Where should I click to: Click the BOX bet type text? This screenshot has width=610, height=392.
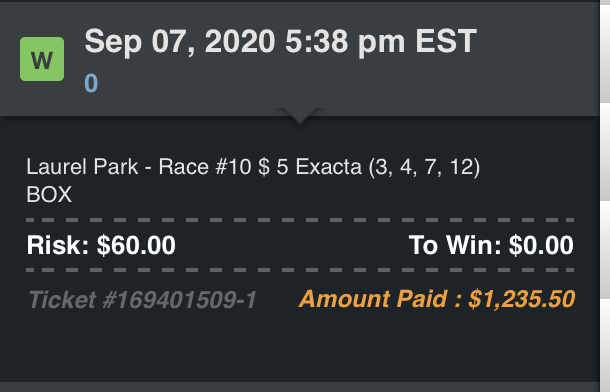coord(49,194)
